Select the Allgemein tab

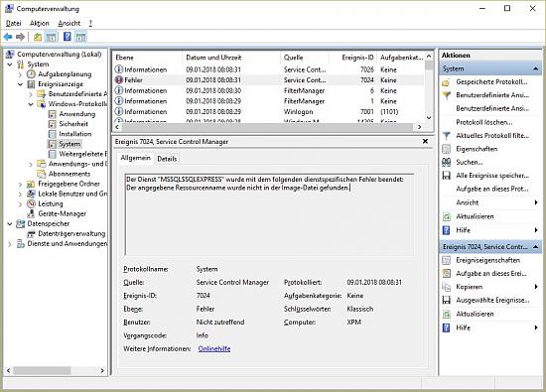point(135,158)
